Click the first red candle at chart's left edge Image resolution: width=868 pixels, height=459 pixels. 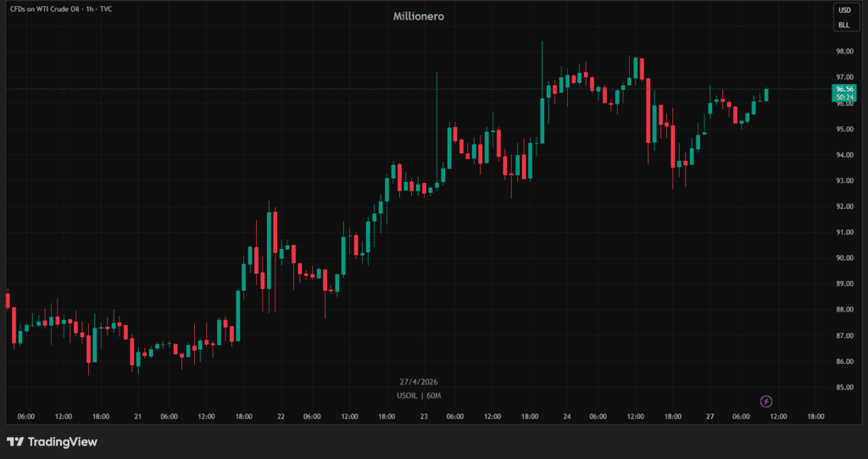pyautogui.click(x=8, y=301)
